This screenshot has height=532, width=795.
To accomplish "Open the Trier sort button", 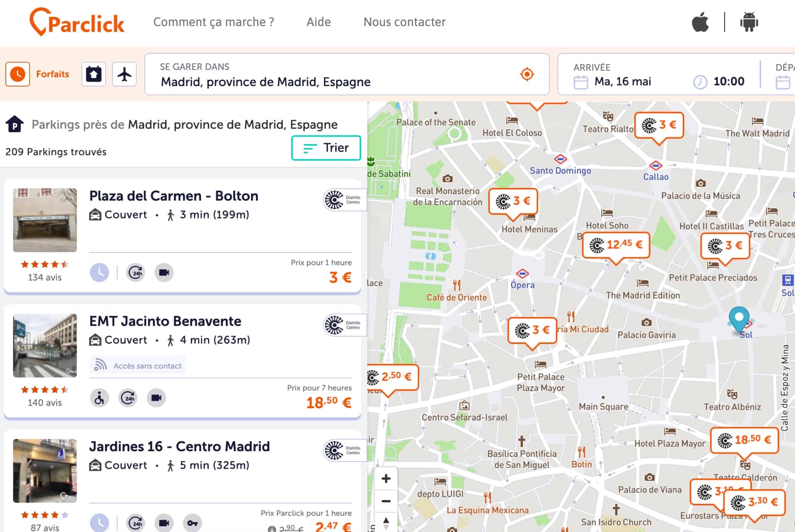I will pos(326,148).
